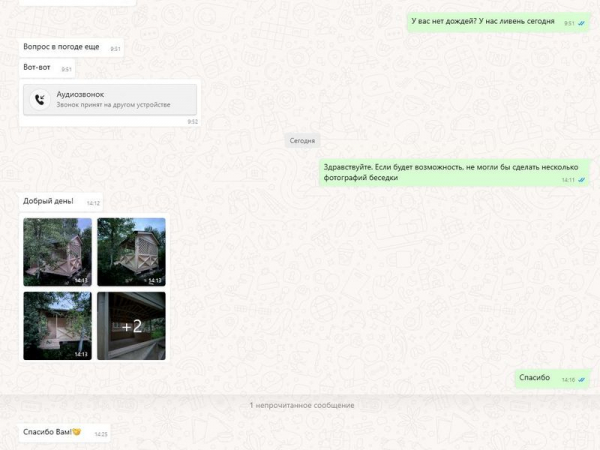Open the '+2' more photos thumbnail
This screenshot has width=600, height=450.
coord(131,326)
